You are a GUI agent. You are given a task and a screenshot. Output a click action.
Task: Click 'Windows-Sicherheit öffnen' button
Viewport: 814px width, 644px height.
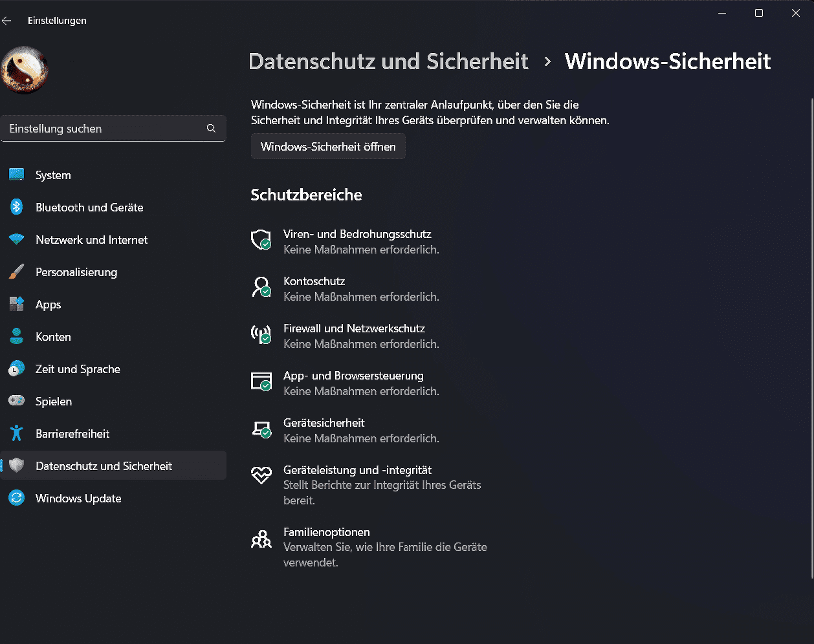point(328,146)
